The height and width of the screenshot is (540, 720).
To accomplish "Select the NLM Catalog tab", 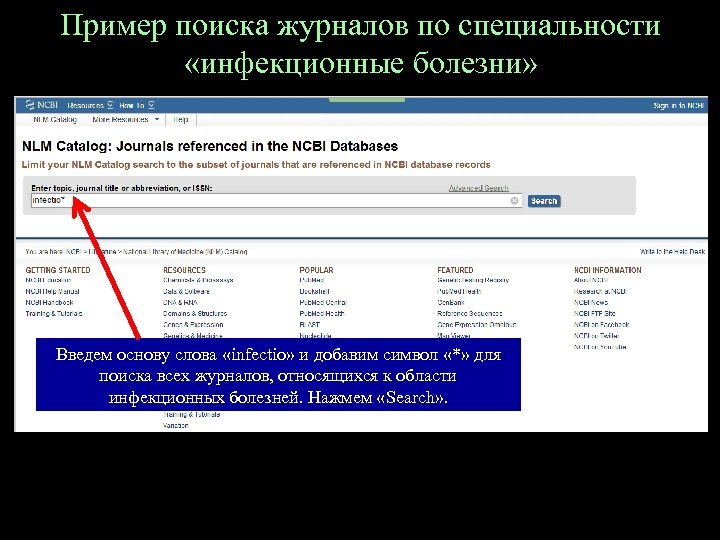I will coord(55,119).
